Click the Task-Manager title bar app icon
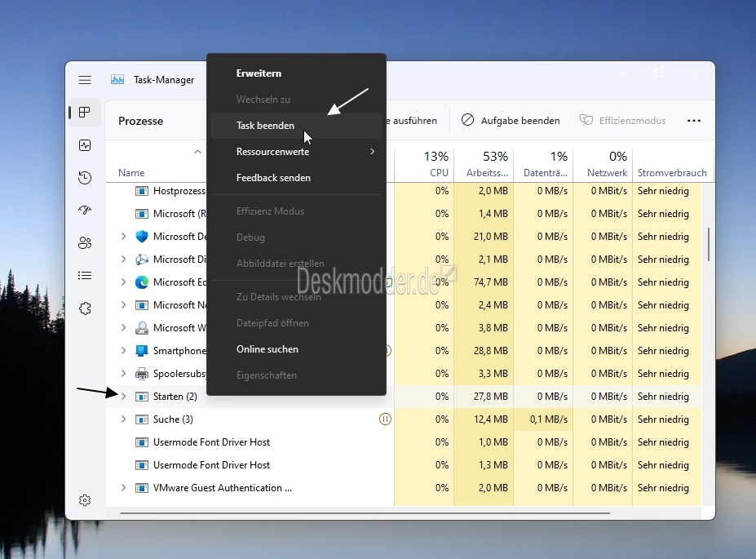Viewport: 756px width, 559px height. click(x=117, y=80)
